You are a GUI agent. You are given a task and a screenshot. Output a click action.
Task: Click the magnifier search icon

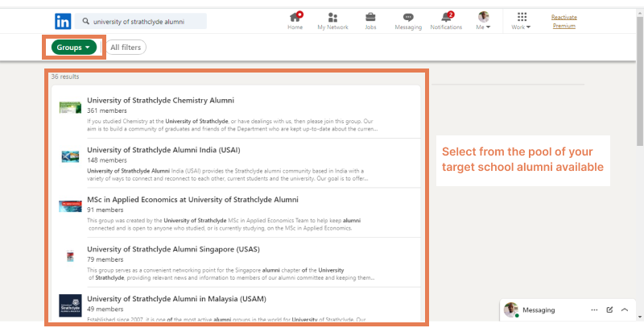tap(85, 22)
